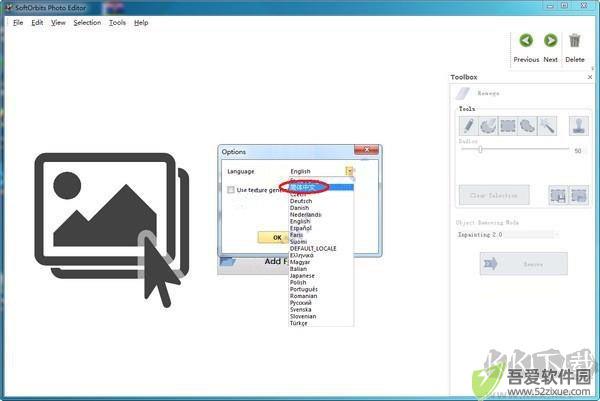
Task: Choose Deutsch from the language list
Action: 321,201
